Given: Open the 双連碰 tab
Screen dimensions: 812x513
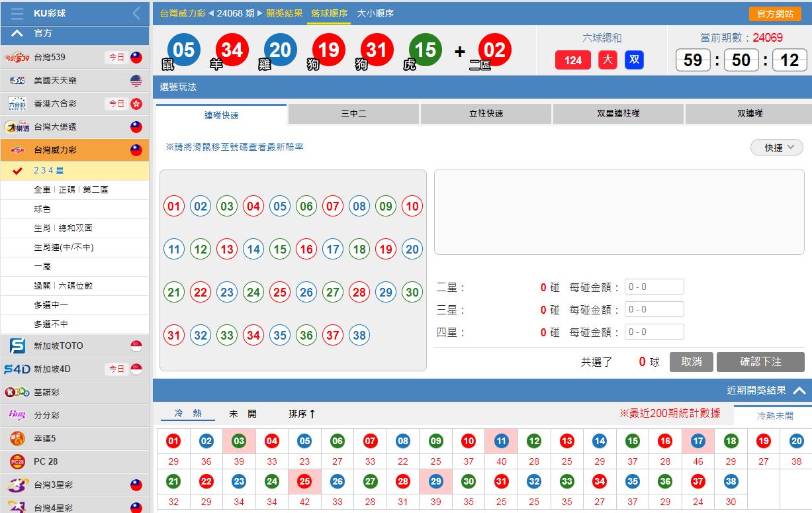Looking at the screenshot, I should coord(750,114).
